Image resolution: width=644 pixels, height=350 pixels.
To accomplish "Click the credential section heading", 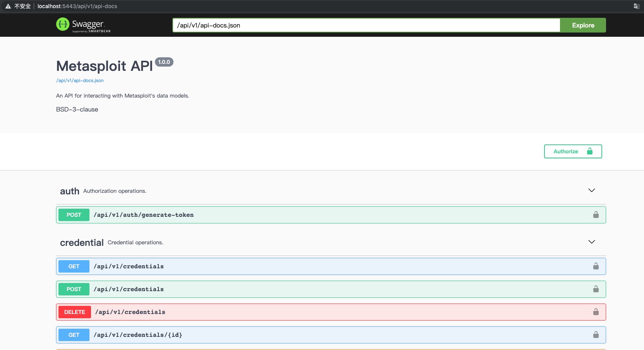I will click(82, 243).
